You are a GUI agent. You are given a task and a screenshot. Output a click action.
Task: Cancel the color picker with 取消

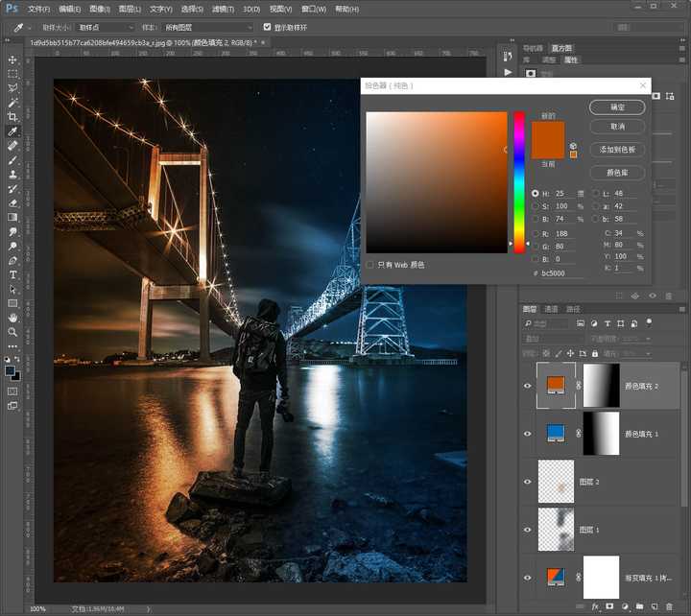point(617,127)
